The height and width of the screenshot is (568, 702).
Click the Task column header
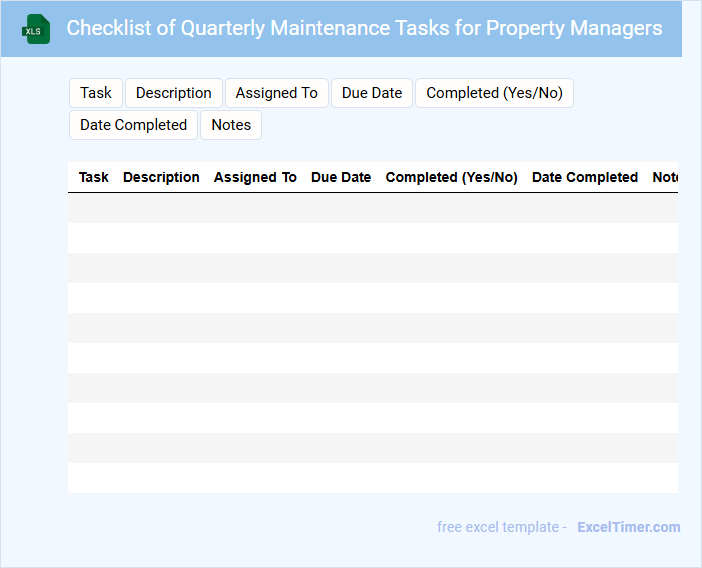94,177
